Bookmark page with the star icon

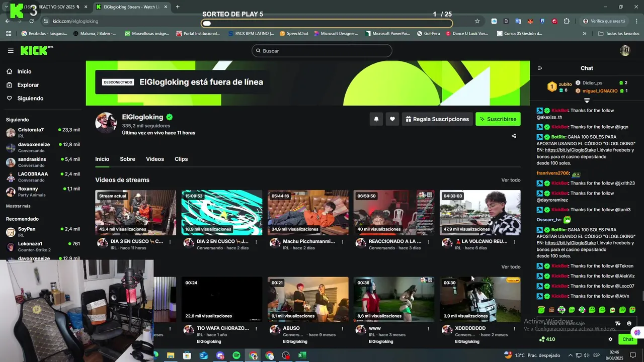[477, 21]
